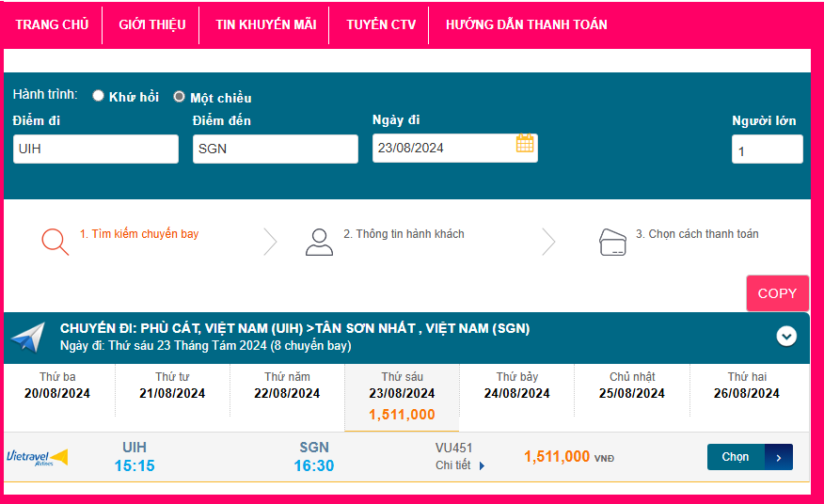Expand Chi tiết details for flight VU451
The width and height of the screenshot is (824, 504).
(x=460, y=465)
